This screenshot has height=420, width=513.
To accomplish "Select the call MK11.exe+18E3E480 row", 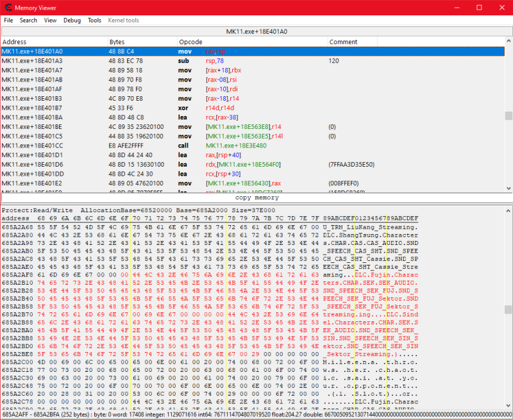I will point(253,146).
